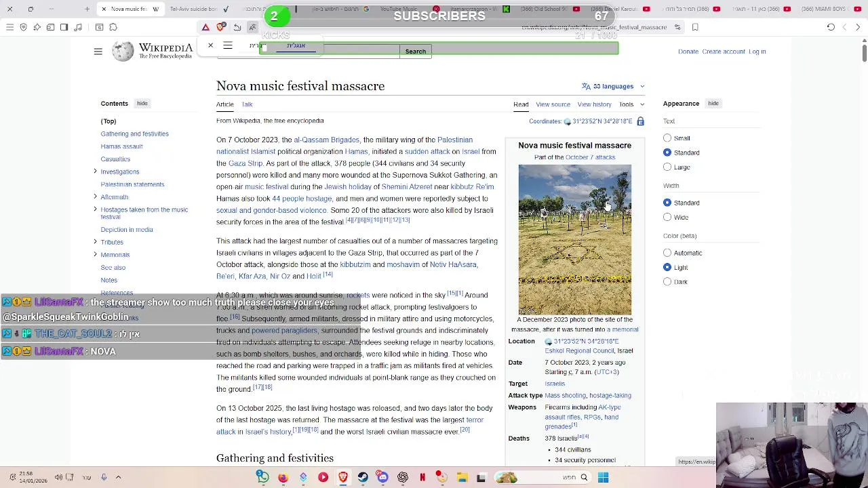Image resolution: width=868 pixels, height=488 pixels.
Task: Open the View history tab
Action: click(x=594, y=104)
